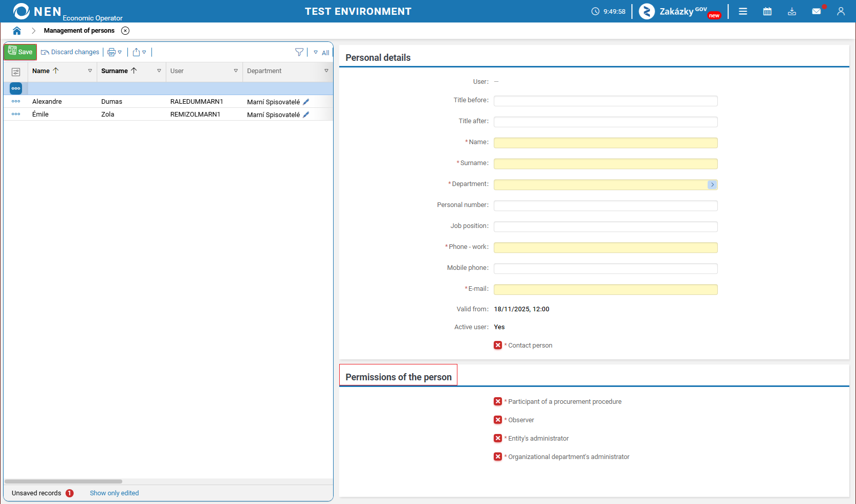Screen dimensions: 856x504
Task: Toggle the Observer checkbox
Action: point(498,420)
